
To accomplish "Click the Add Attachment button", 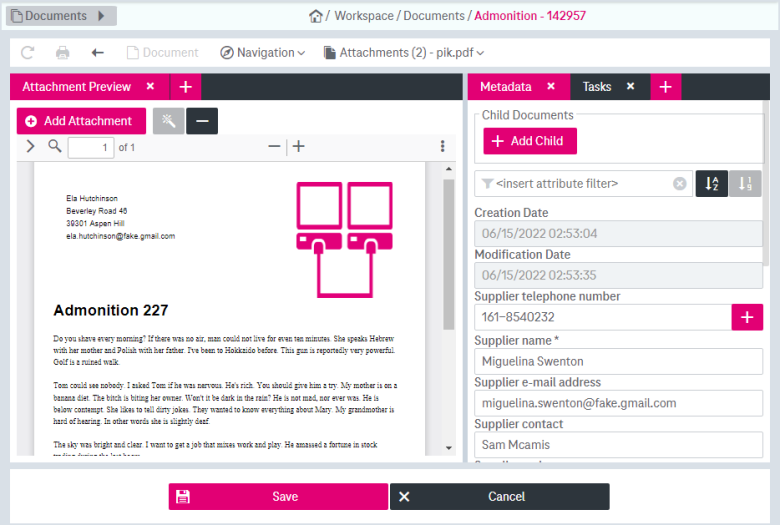I will pos(82,121).
